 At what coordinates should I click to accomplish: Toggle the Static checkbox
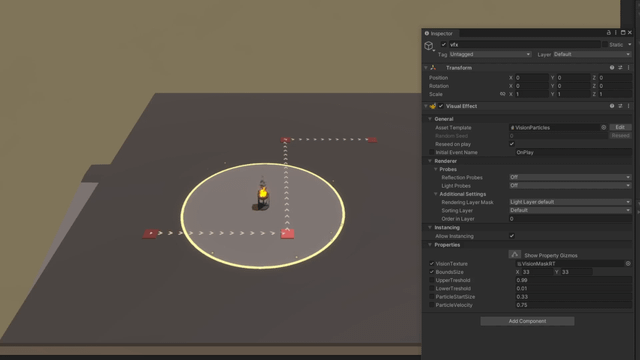pos(605,44)
